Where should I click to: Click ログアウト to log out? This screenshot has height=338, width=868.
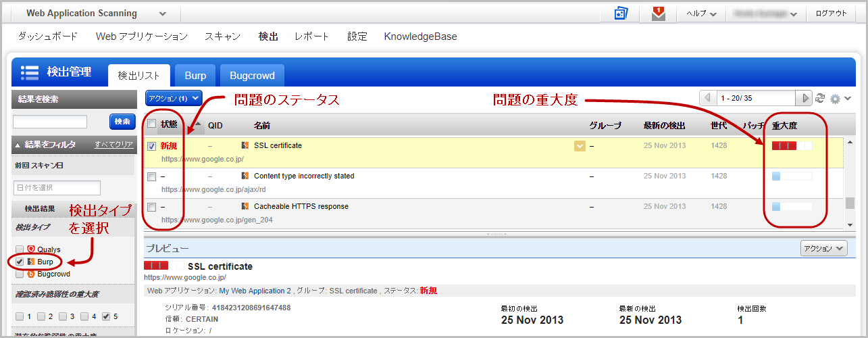[831, 14]
